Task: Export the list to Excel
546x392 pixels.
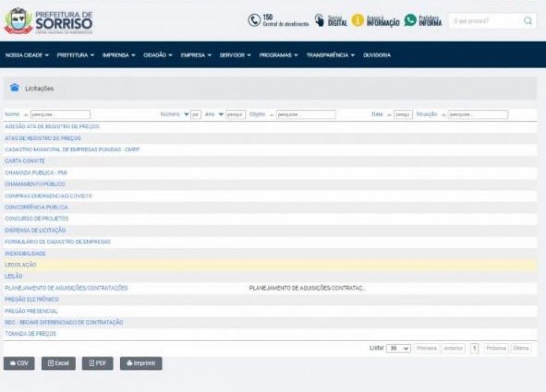Action: (x=58, y=363)
